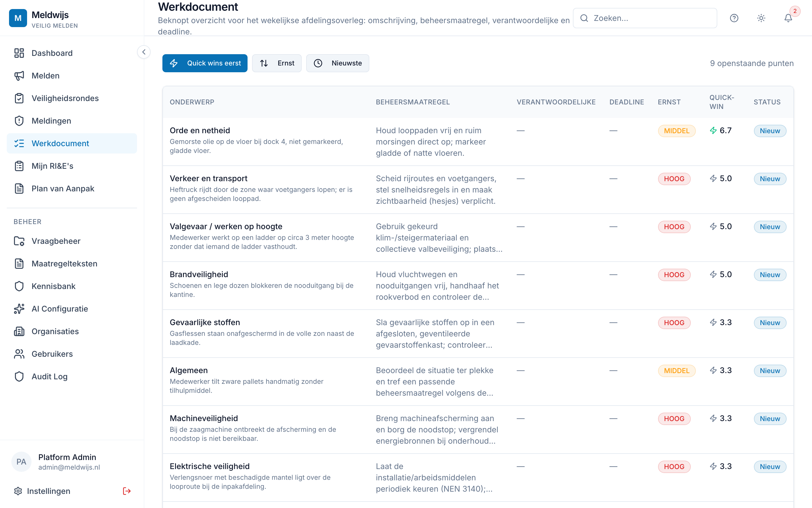Click the Werkdocument checklist icon
This screenshot has height=508, width=812.
[19, 143]
